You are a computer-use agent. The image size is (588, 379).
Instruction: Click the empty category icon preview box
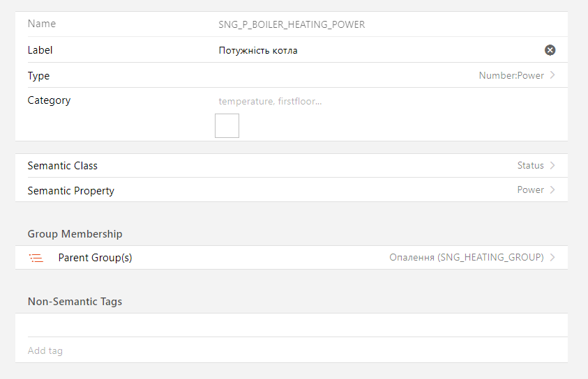click(x=227, y=125)
